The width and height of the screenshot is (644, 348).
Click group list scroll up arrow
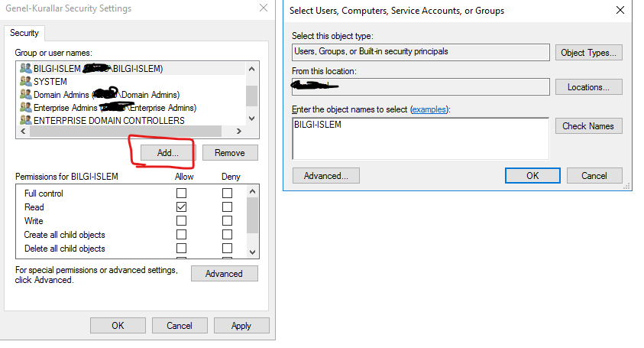point(252,69)
